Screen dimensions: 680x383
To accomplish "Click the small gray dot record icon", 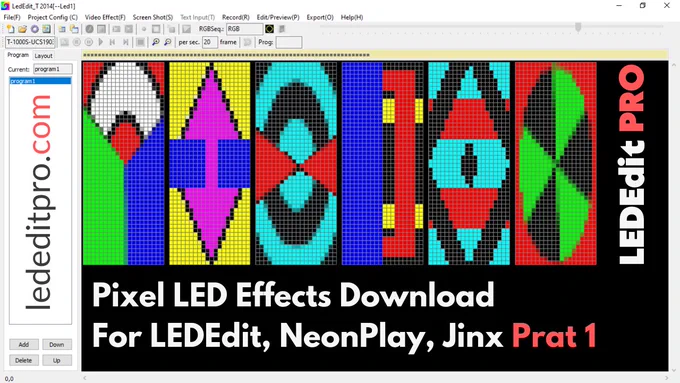I will pos(144,29).
